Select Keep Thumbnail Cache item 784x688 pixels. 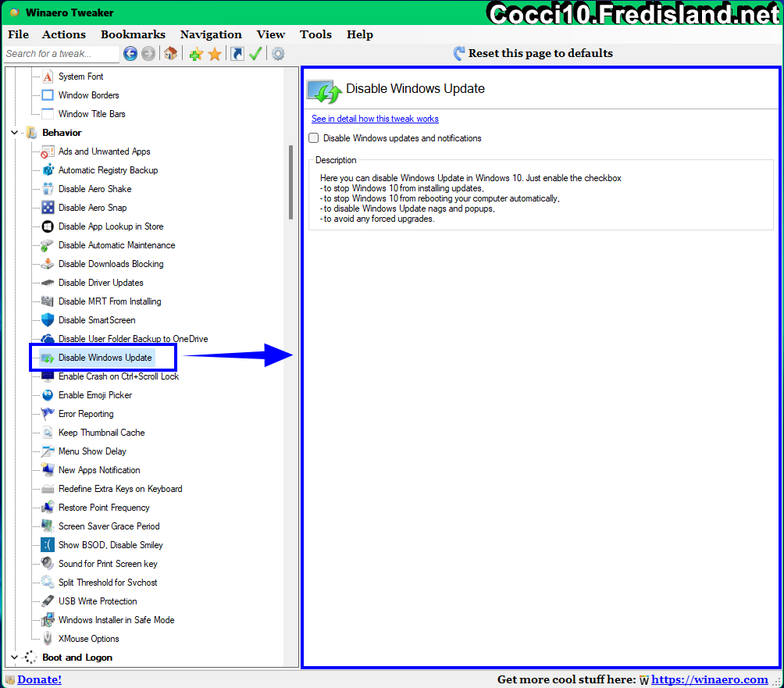click(102, 433)
